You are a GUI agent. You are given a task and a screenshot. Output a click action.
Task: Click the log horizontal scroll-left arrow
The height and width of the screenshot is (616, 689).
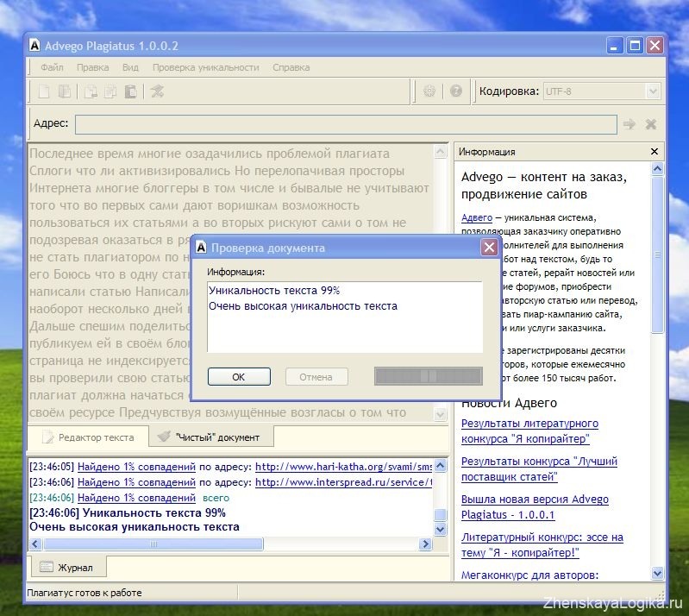tap(36, 544)
